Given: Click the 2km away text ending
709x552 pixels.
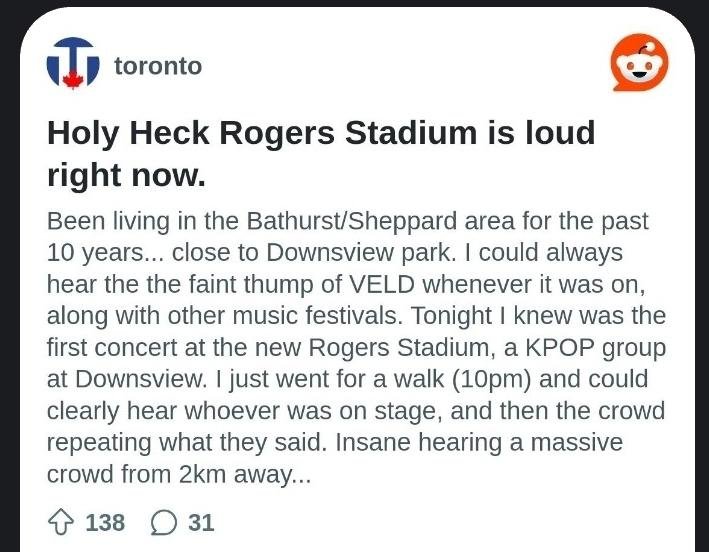Looking at the screenshot, I should click(x=245, y=474).
